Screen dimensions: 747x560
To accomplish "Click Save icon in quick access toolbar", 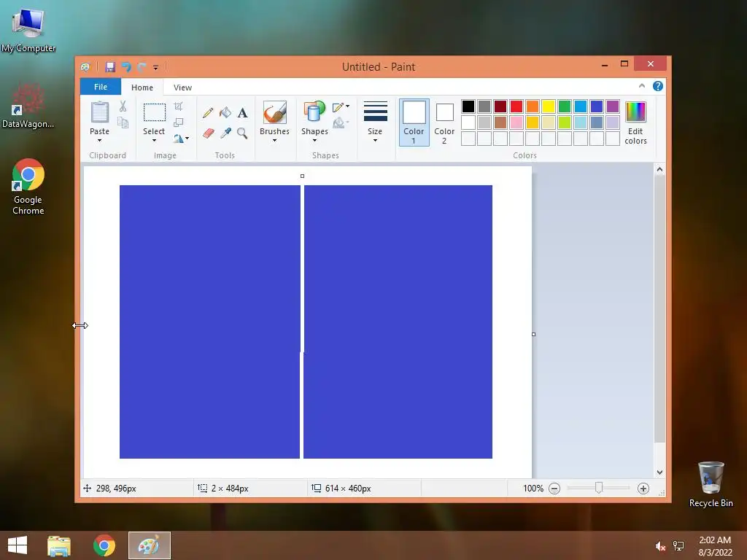I will 110,66.
